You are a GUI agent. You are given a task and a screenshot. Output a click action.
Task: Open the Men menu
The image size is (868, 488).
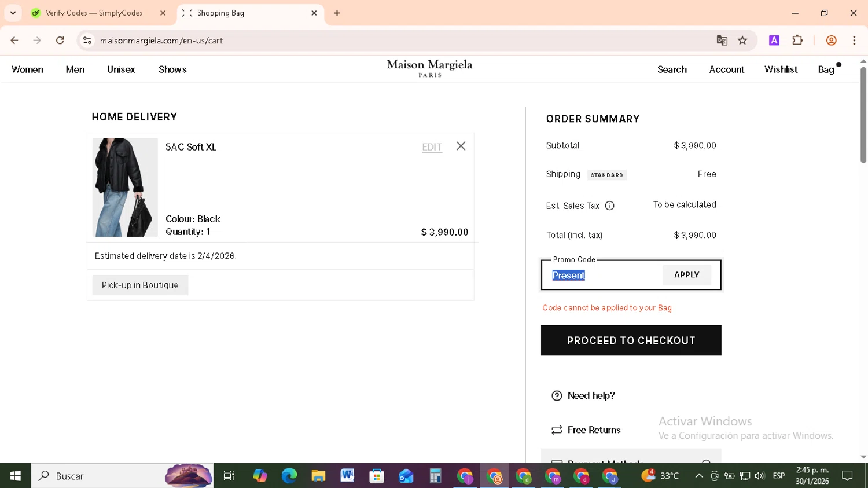point(75,69)
